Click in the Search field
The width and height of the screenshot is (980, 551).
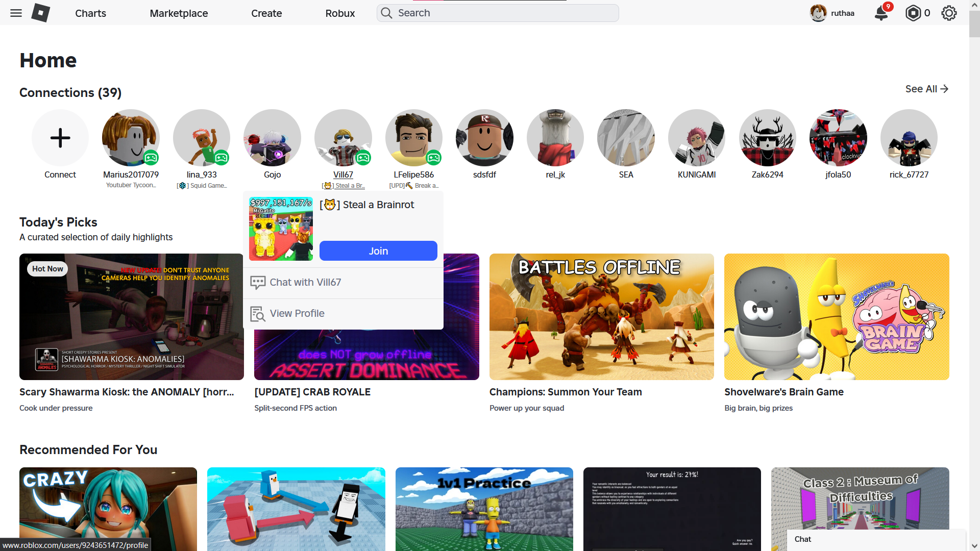pos(498,13)
